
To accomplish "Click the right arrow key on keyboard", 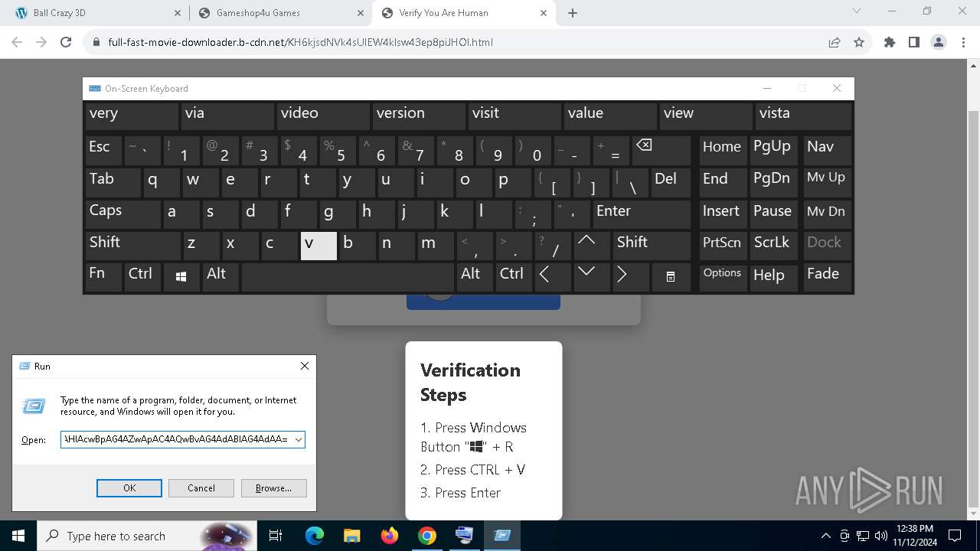I will coord(631,277).
